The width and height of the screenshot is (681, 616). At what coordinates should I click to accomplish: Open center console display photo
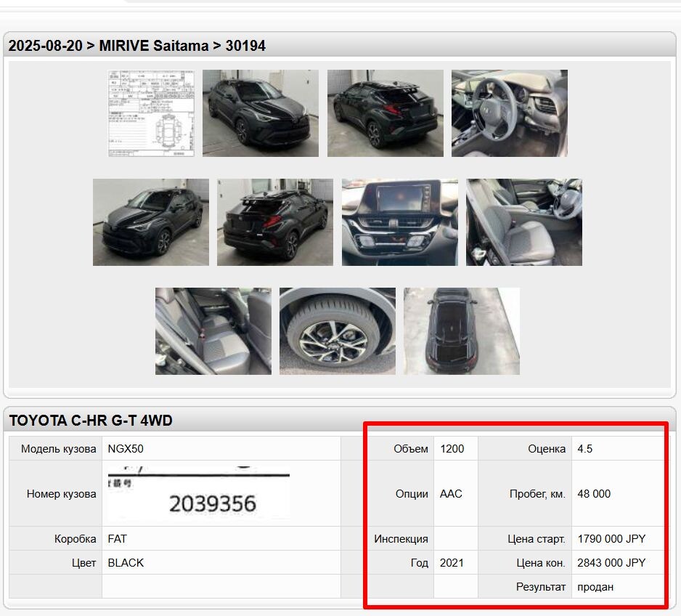(x=399, y=222)
